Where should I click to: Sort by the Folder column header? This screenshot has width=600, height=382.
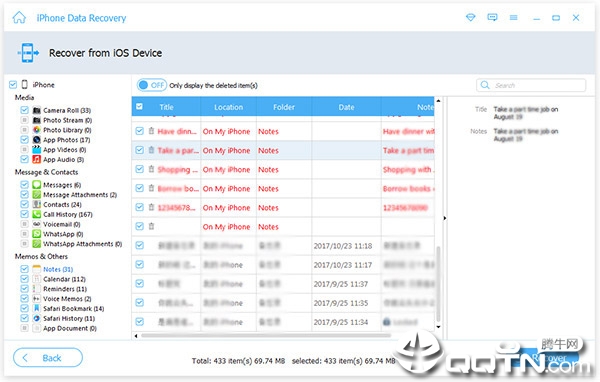tap(284, 107)
